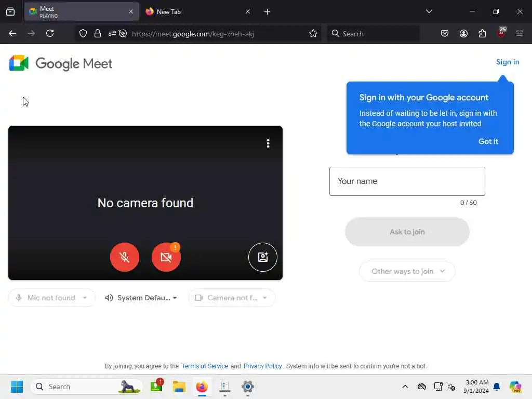Viewport: 532px width, 399px height.
Task: Go back to previous page
Action: point(12,33)
